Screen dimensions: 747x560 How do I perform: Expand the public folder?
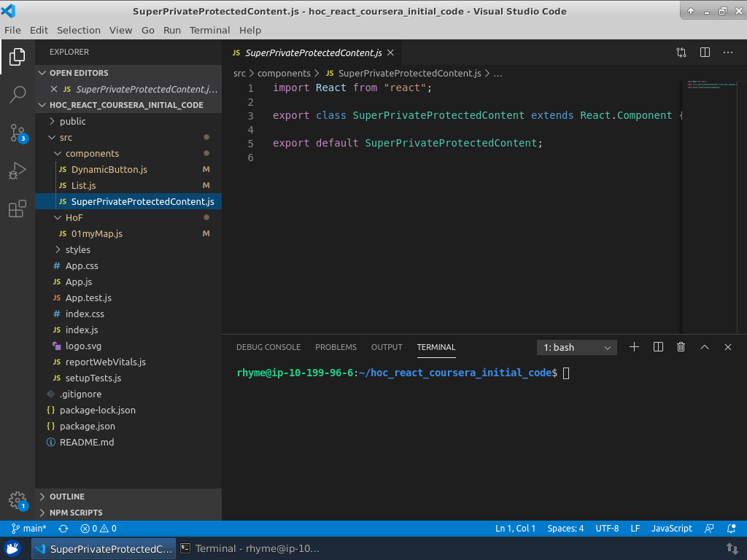click(72, 121)
